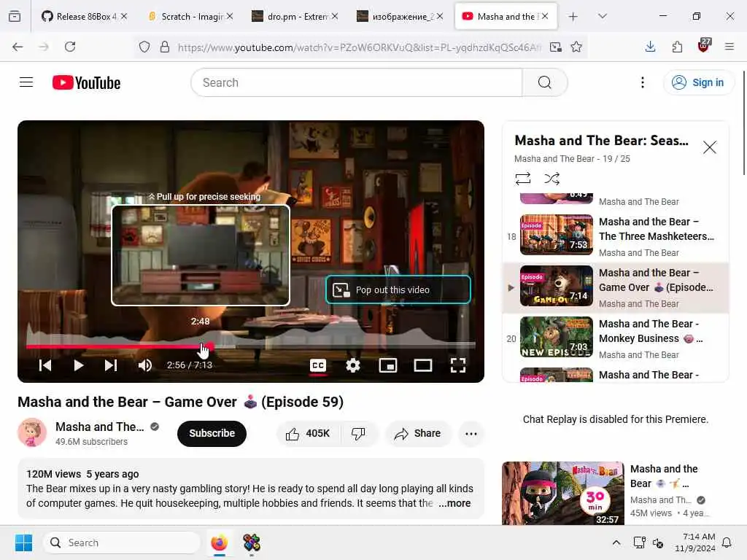This screenshot has height=560, width=747.
Task: Open Firefox View icon
Action: click(x=15, y=16)
